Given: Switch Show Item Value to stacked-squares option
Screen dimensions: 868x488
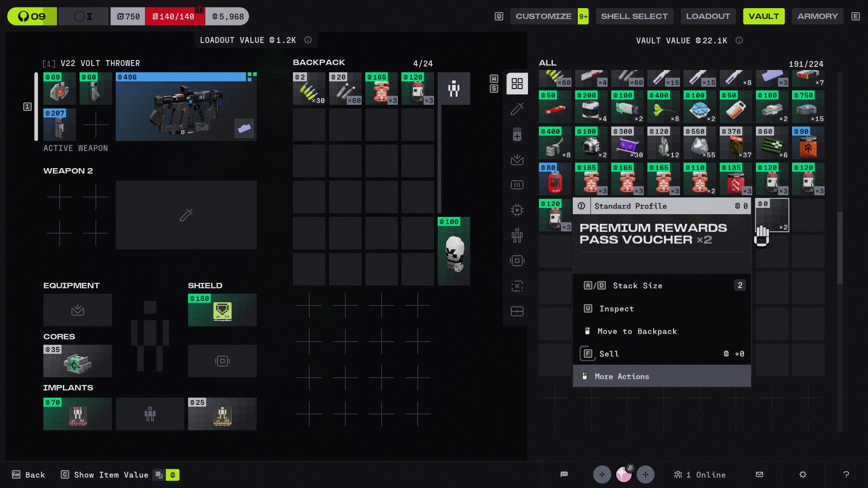Looking at the screenshot, I should click(x=159, y=475).
